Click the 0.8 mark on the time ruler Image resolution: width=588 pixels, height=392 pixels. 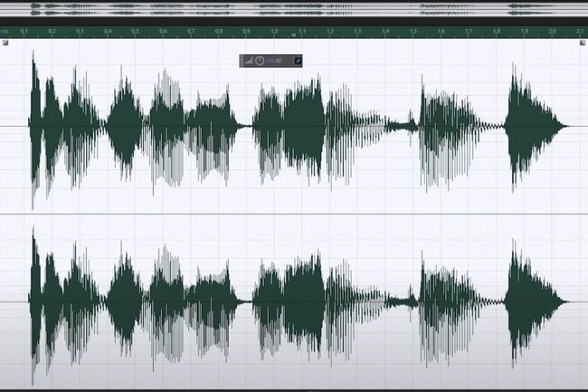pyautogui.click(x=218, y=31)
